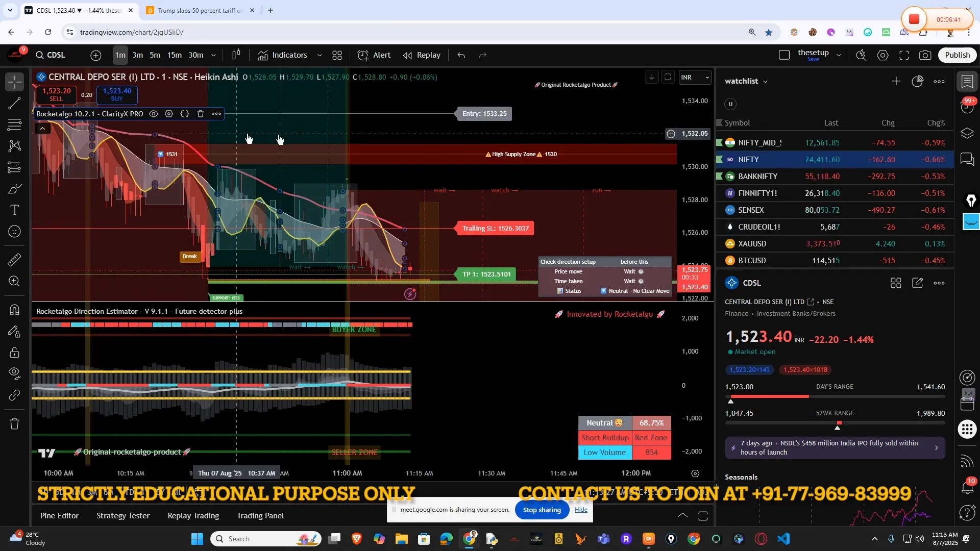Open indicator templates grid icon
The height and width of the screenshot is (551, 980).
(x=337, y=55)
